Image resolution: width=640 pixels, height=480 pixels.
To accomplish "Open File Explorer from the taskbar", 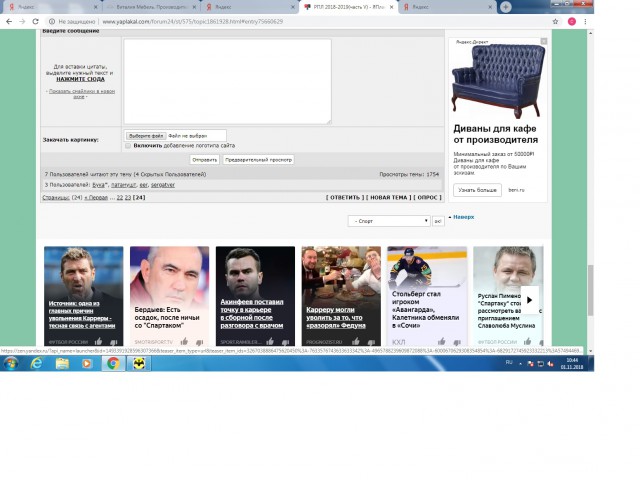I will pos(62,363).
